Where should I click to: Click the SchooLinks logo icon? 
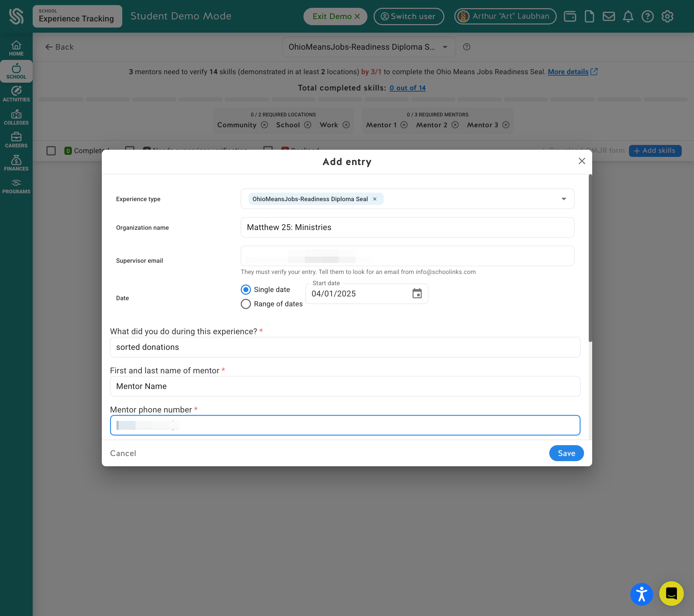pyautogui.click(x=16, y=16)
